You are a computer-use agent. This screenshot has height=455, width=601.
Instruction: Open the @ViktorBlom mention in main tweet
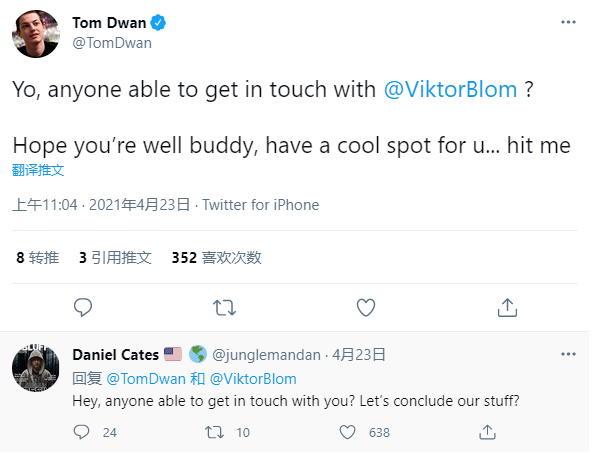point(451,89)
